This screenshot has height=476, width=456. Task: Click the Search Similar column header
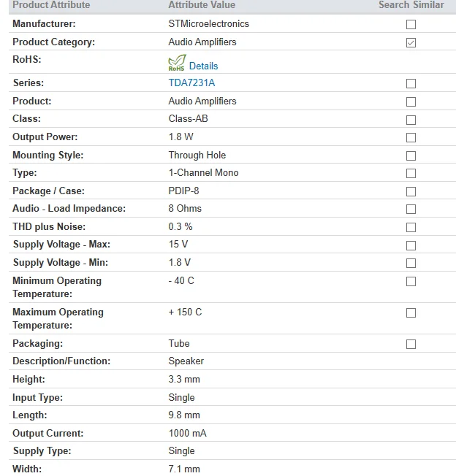tap(411, 5)
